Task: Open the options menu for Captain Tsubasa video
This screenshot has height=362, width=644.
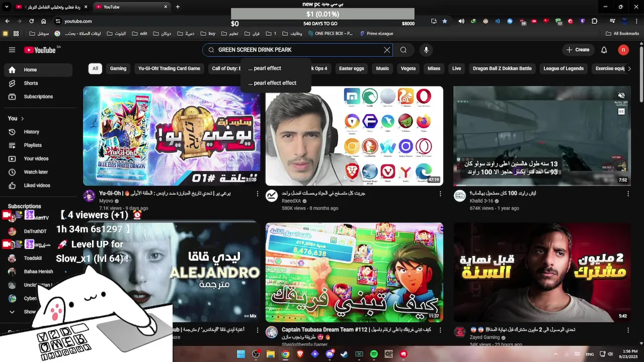Action: 440,330
